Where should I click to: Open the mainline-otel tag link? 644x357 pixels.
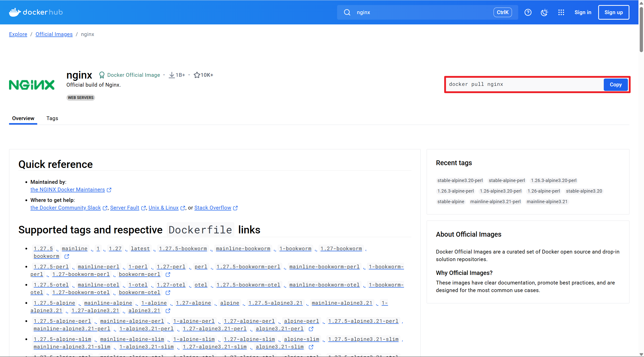coord(99,285)
